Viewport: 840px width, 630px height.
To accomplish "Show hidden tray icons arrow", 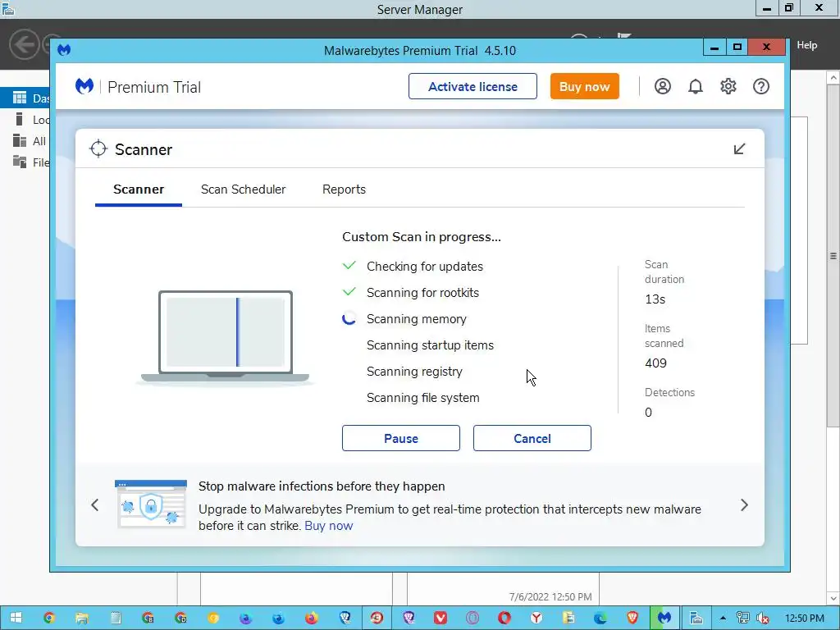I will (723, 619).
